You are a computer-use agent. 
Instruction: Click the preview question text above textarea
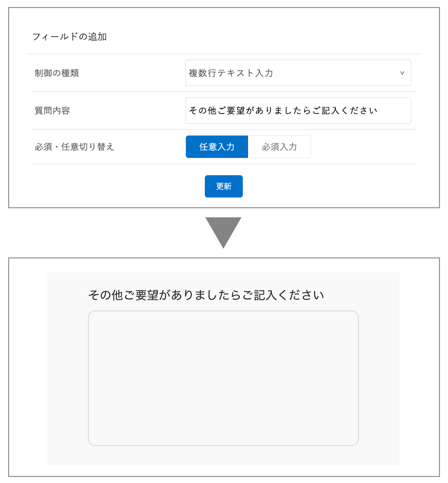click(x=206, y=295)
